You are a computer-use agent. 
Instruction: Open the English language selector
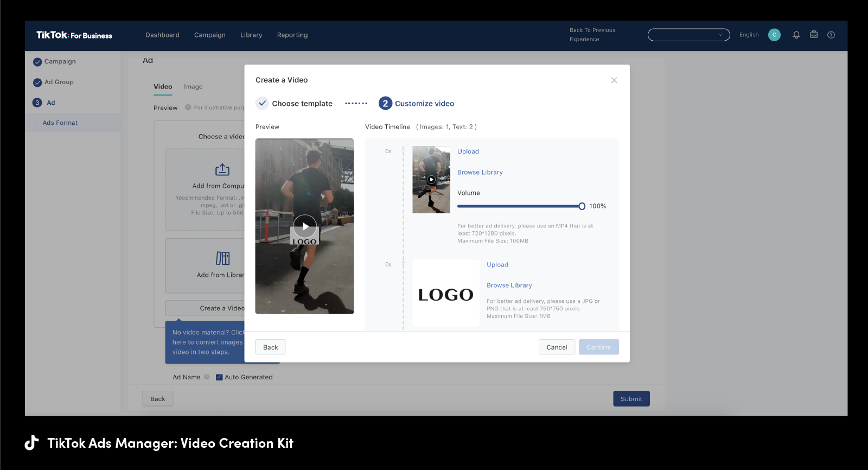click(x=749, y=35)
